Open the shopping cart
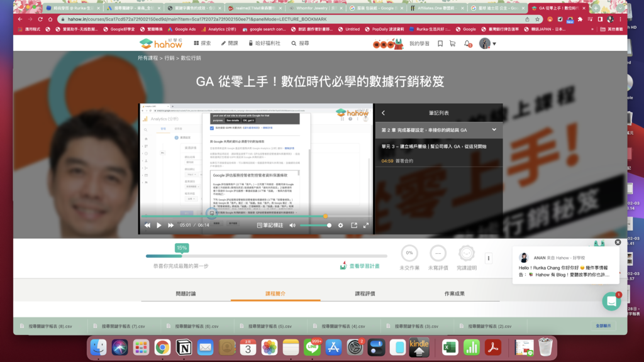Image resolution: width=644 pixels, height=362 pixels. click(x=453, y=43)
